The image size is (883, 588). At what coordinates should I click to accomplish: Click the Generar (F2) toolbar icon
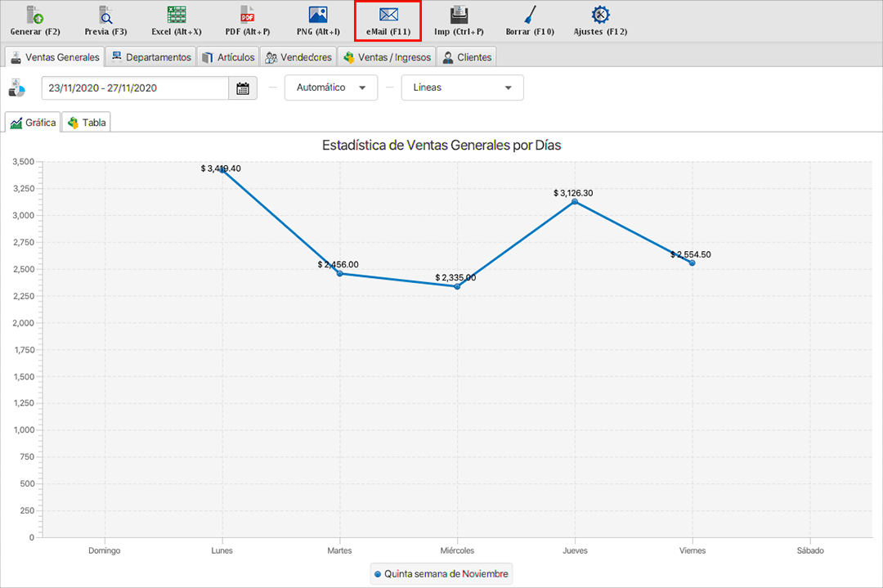pyautogui.click(x=35, y=15)
